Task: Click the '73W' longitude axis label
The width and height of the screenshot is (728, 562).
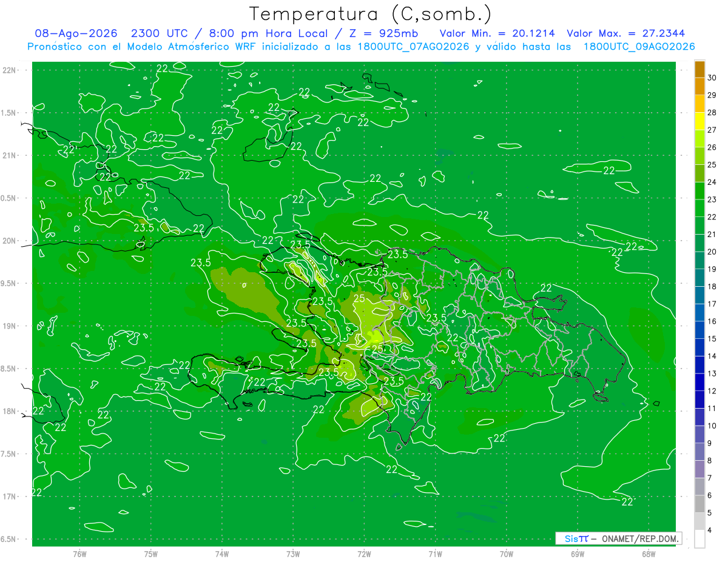Action: pyautogui.click(x=293, y=554)
